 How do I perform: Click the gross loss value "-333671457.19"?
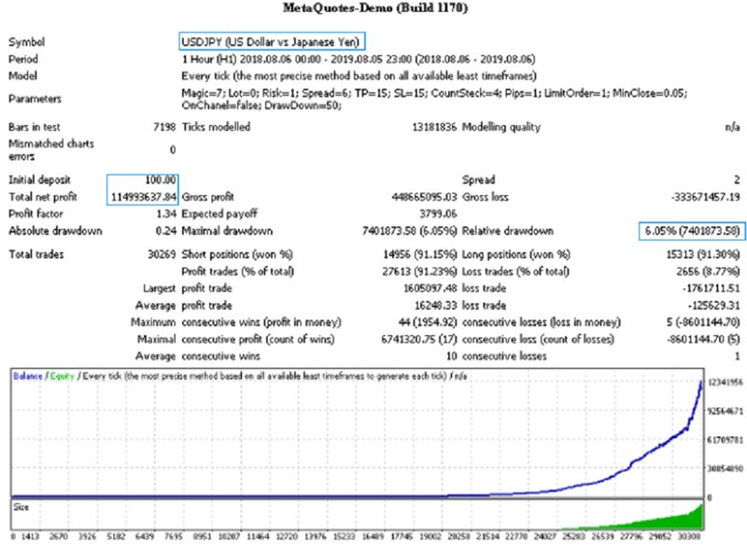(x=706, y=197)
